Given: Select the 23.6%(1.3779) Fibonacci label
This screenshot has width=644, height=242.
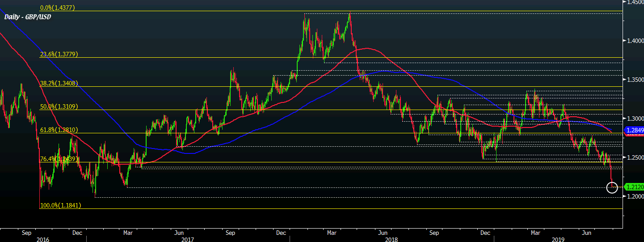Looking at the screenshot, I should [x=59, y=54].
